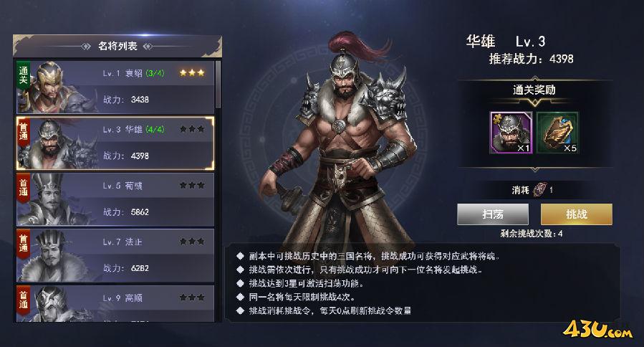
Task: Click the three-star rating on the 袁绍 row
Action: click(x=192, y=73)
